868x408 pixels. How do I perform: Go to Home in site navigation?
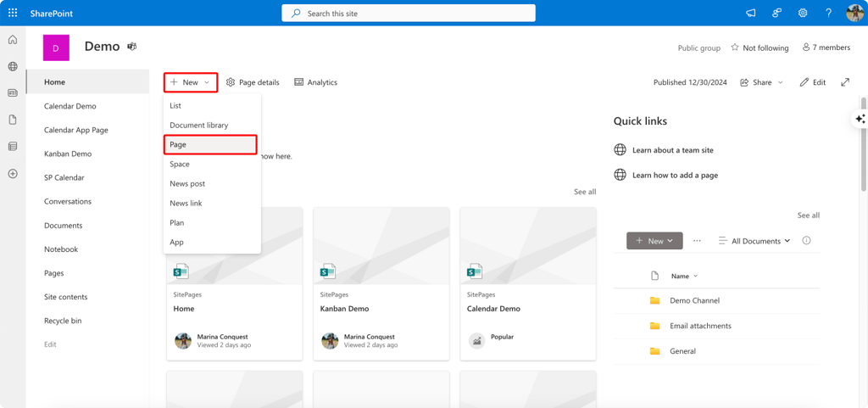(87, 82)
